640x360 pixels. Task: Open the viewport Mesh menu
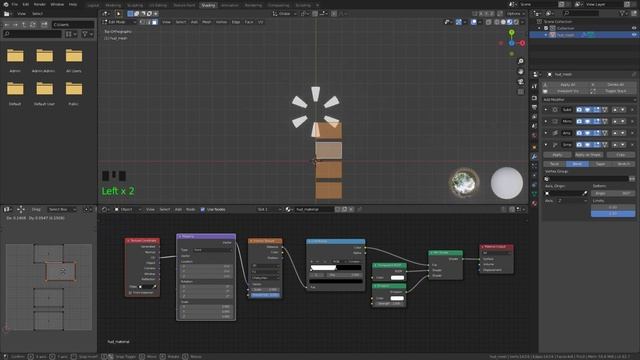(x=207, y=22)
